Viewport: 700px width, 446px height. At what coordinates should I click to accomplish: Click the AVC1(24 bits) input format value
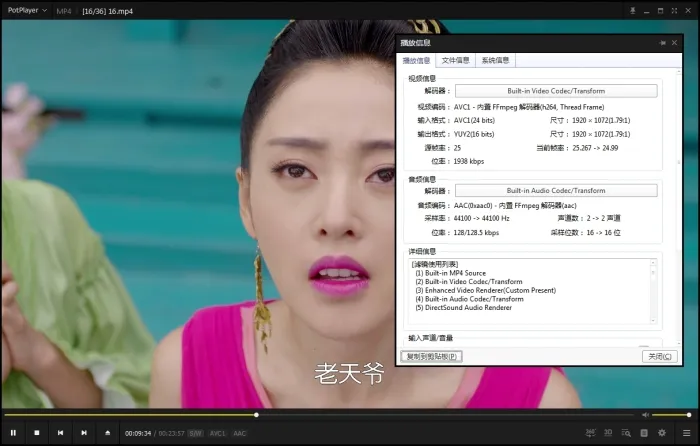(474, 120)
